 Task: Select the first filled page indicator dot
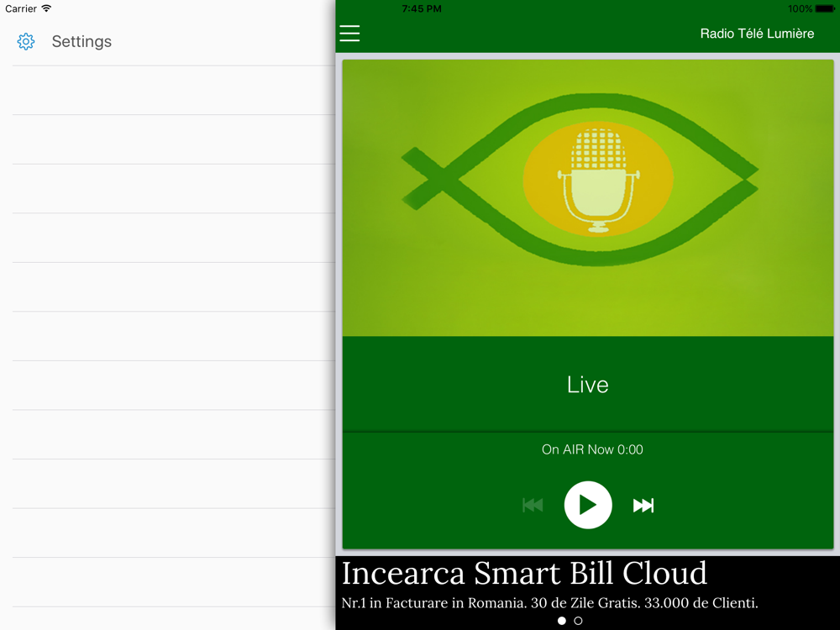coord(562,621)
